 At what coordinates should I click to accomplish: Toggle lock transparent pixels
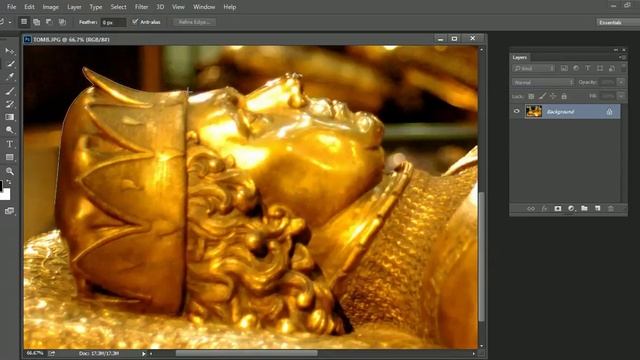(x=531, y=96)
